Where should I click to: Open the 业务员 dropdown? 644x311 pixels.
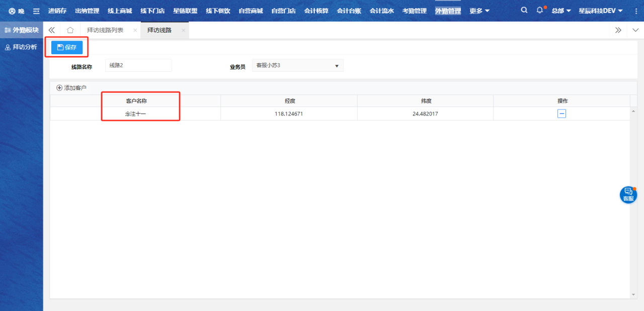point(297,65)
